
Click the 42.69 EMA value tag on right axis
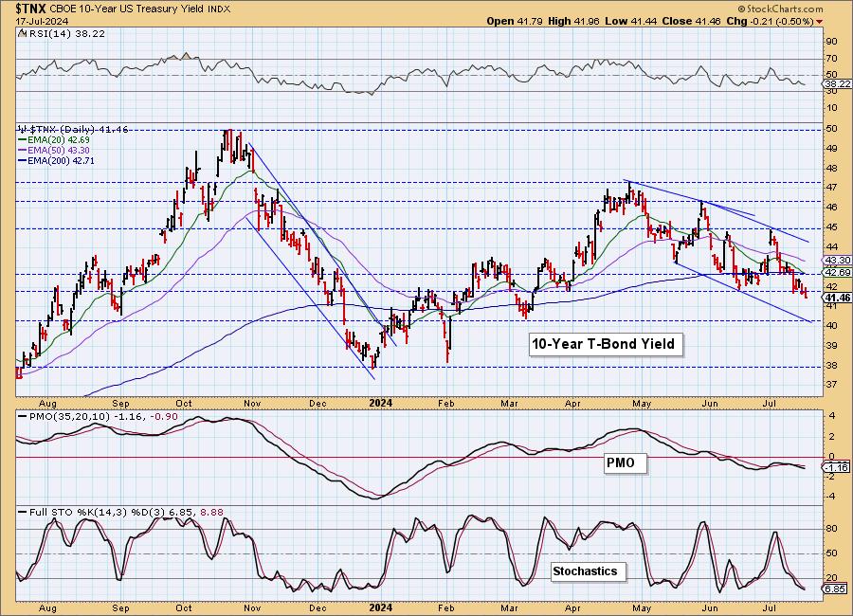(x=837, y=273)
